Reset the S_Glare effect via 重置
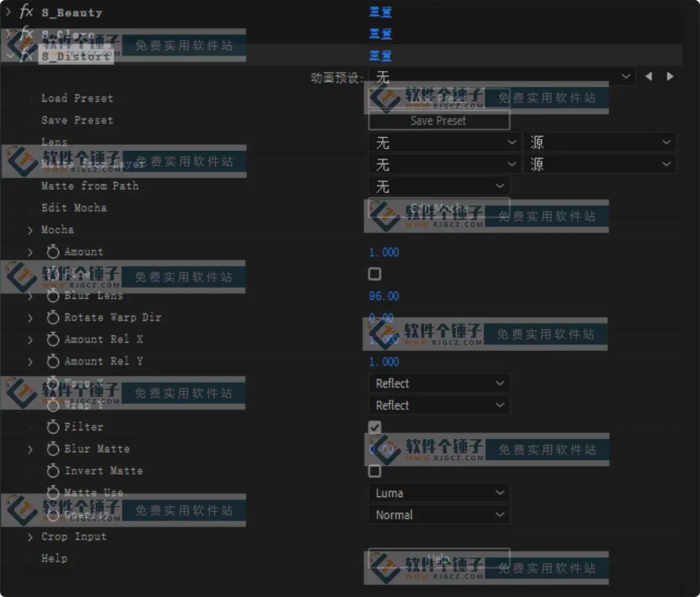 (x=380, y=34)
